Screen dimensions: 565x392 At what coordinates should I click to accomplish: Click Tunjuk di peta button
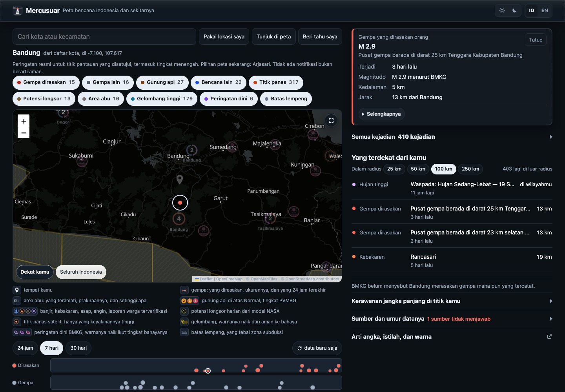[274, 36]
